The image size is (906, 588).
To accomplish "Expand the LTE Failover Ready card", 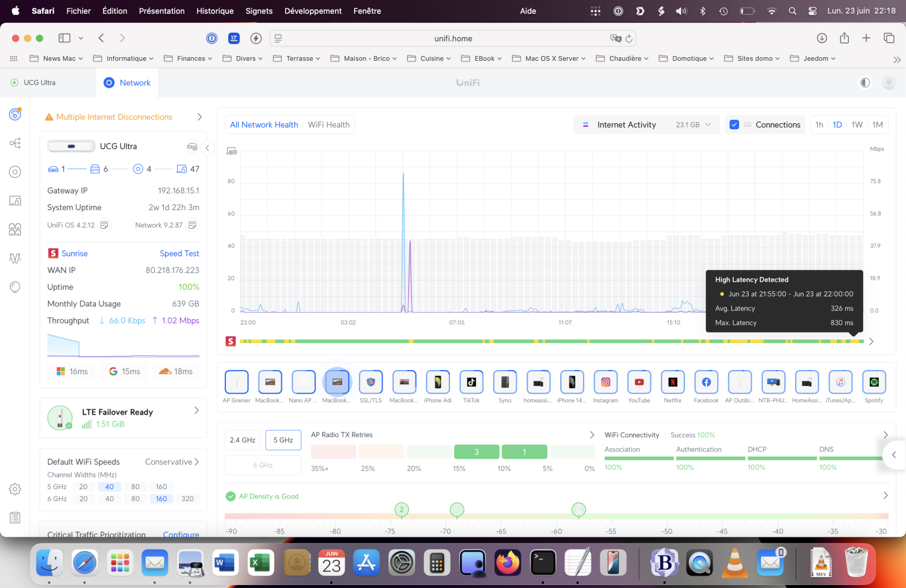I will (x=196, y=410).
